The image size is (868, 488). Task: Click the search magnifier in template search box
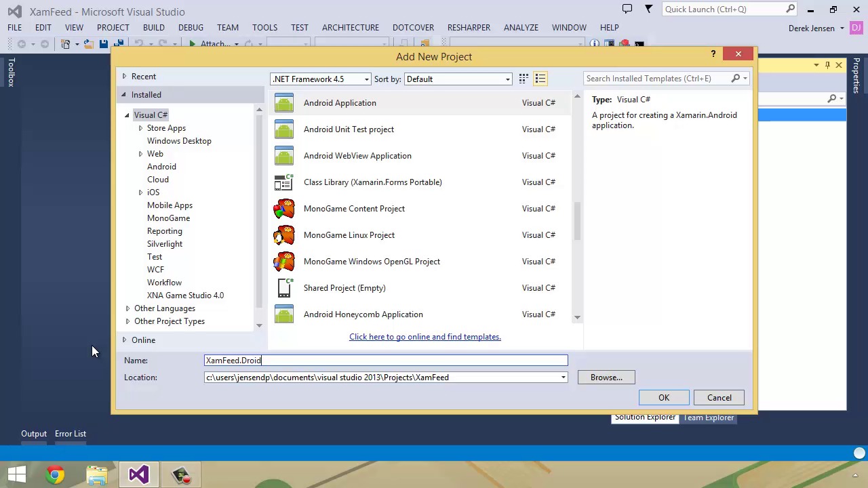click(736, 79)
